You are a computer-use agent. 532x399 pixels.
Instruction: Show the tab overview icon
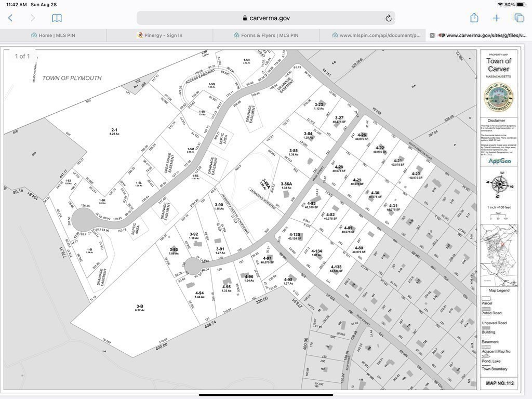(x=518, y=18)
